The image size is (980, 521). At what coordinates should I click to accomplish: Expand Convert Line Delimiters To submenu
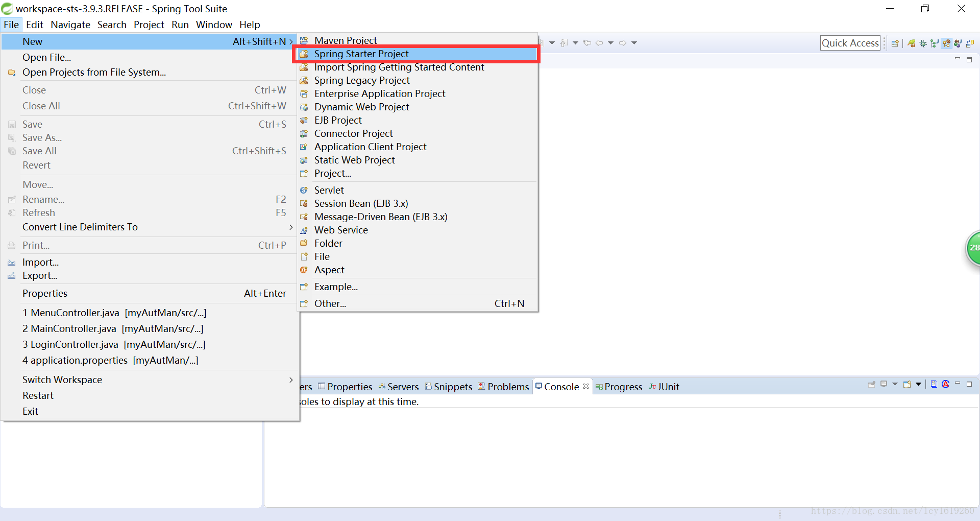click(150, 227)
